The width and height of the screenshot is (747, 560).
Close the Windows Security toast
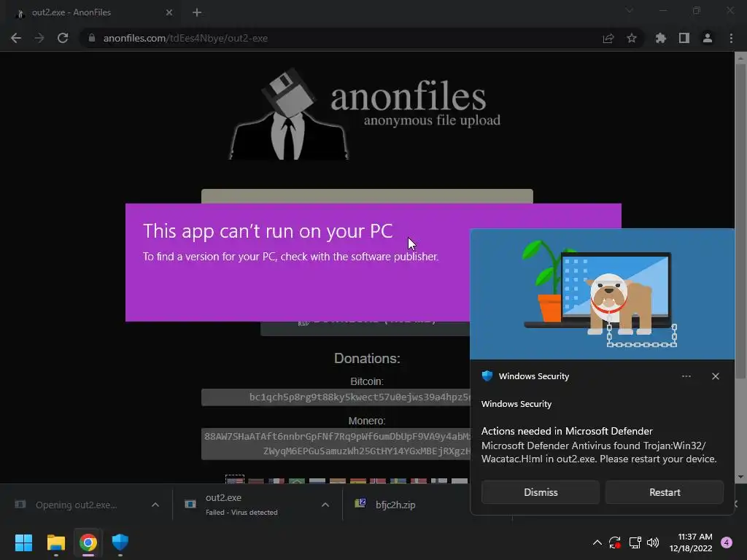point(716,376)
